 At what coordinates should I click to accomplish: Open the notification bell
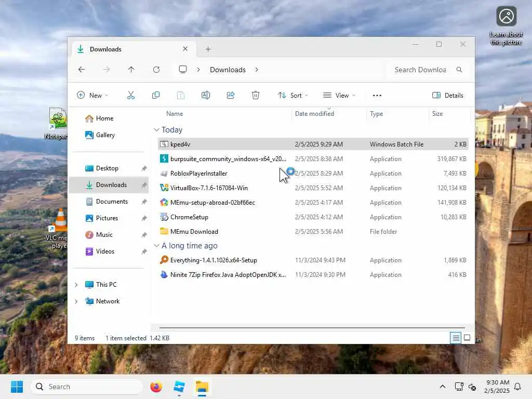click(x=517, y=387)
